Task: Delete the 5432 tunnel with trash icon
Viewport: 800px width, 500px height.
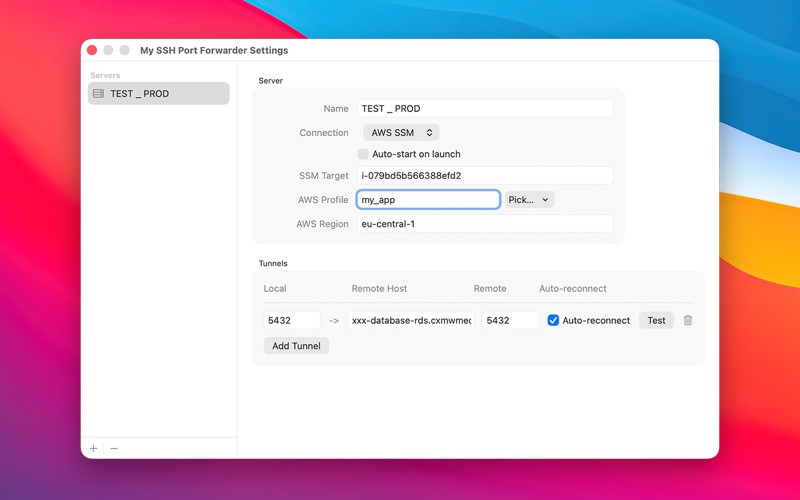Action: click(688, 320)
